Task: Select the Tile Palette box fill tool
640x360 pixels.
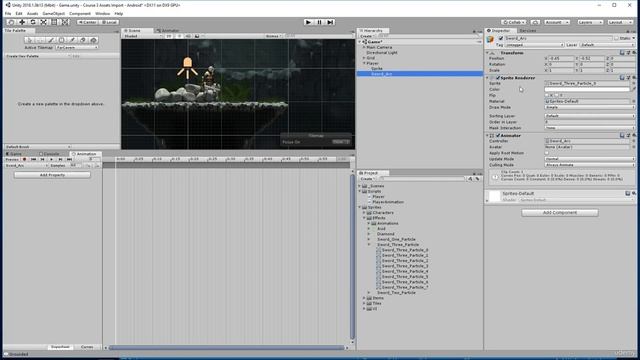Action: point(61,40)
